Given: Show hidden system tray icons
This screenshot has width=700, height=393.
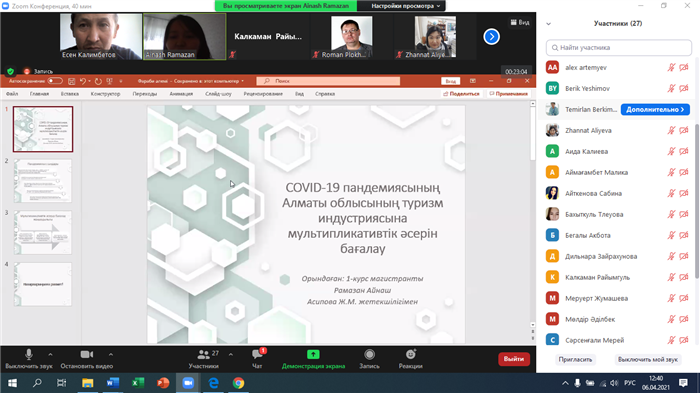Looking at the screenshot, I should click(565, 383).
